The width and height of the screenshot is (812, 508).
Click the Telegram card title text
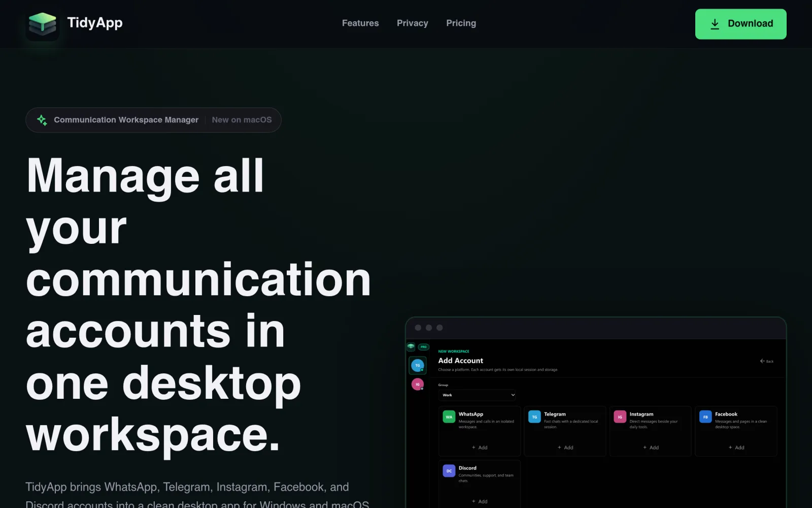[555, 415]
